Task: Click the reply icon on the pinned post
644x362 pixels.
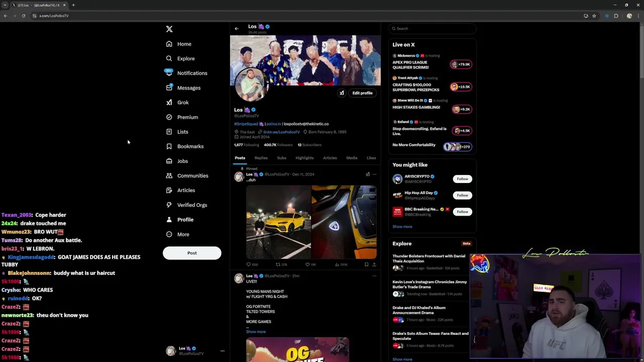Action: (x=249, y=264)
